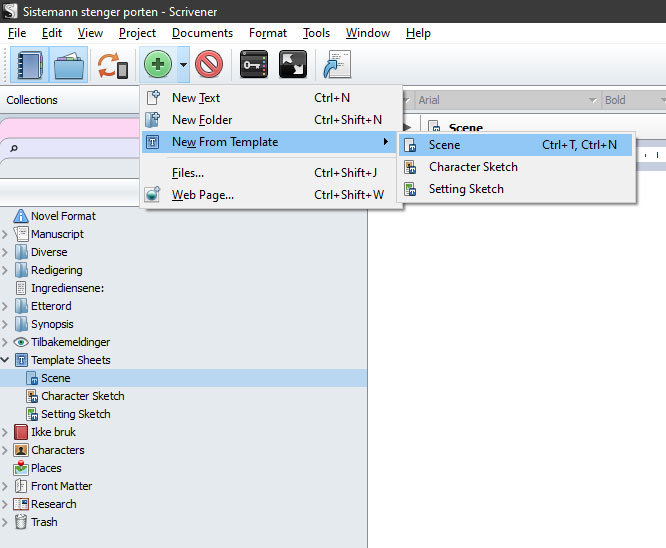Expand the Diverse folder chevron
Viewport: 666px width, 548px height.
click(5, 252)
